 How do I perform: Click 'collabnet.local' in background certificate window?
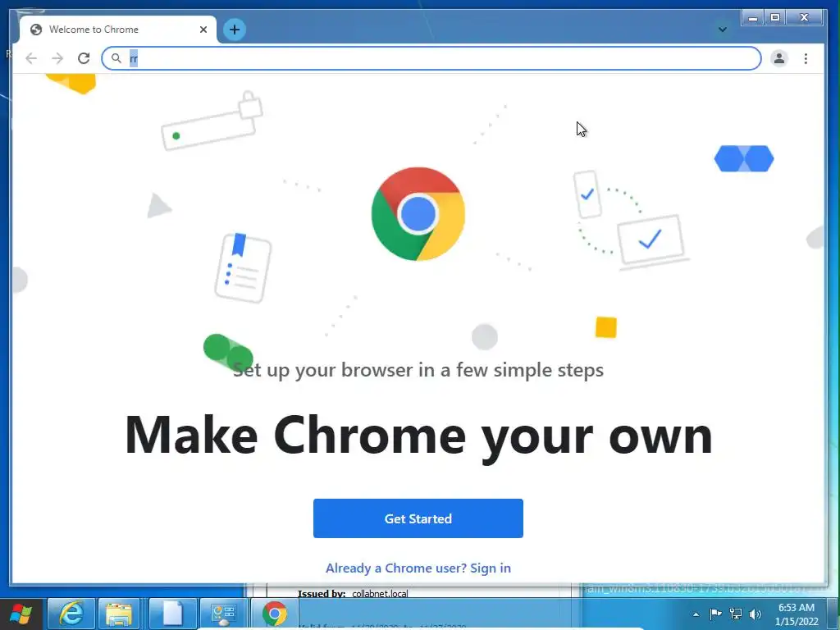pos(380,594)
